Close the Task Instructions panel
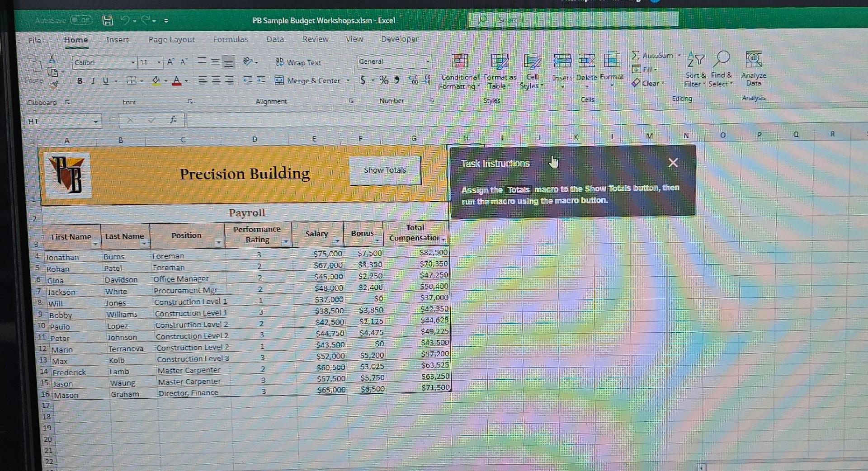Image resolution: width=868 pixels, height=471 pixels. click(673, 163)
